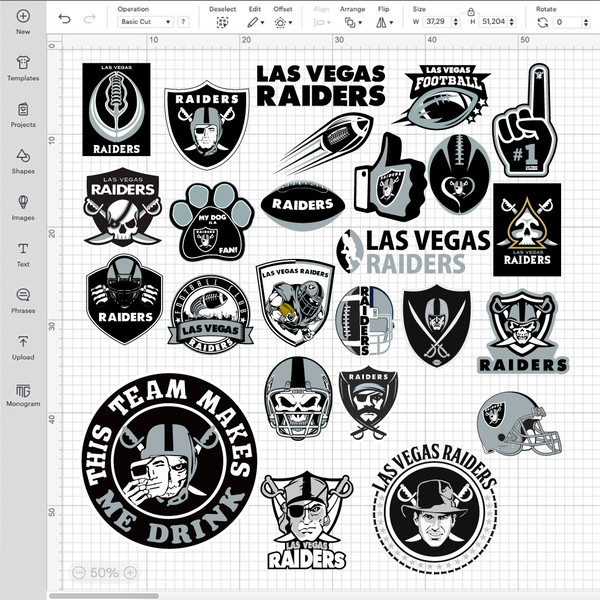Image resolution: width=600 pixels, height=600 pixels.
Task: Expand the Edit dropdown arrow
Action: [262, 23]
